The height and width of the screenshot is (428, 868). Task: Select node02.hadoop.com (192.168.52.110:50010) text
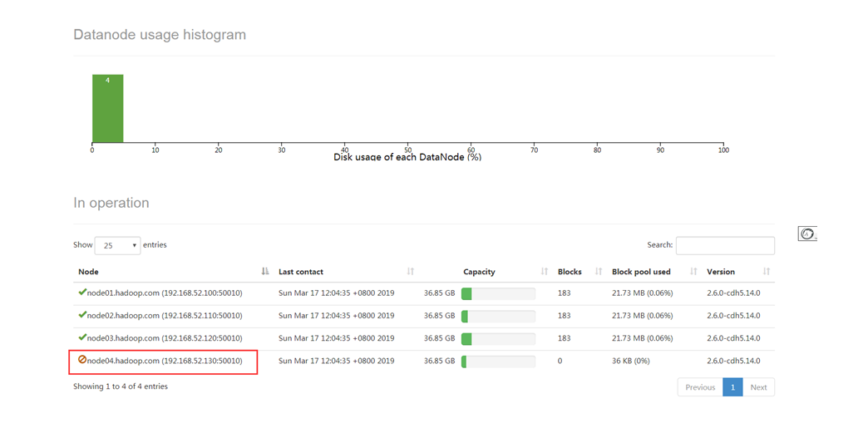point(165,316)
